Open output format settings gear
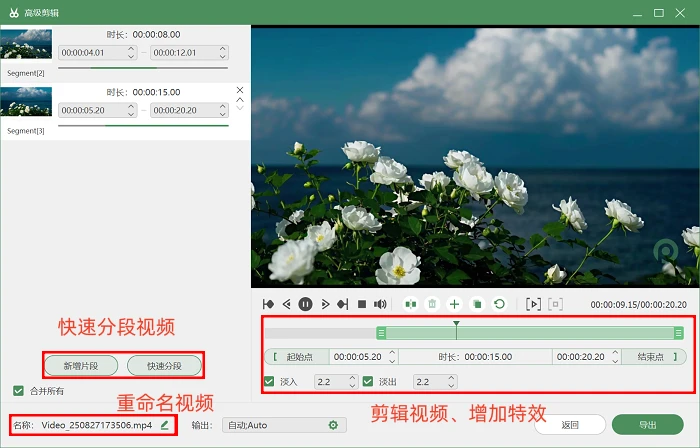Image resolution: width=700 pixels, height=448 pixels. point(333,425)
